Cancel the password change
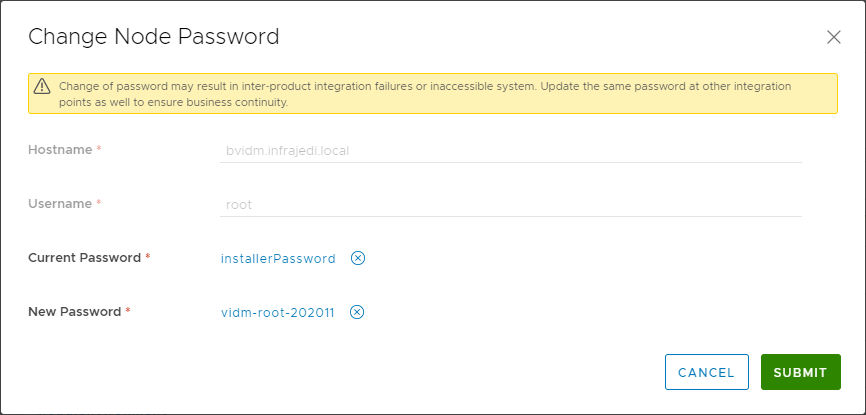 click(706, 372)
